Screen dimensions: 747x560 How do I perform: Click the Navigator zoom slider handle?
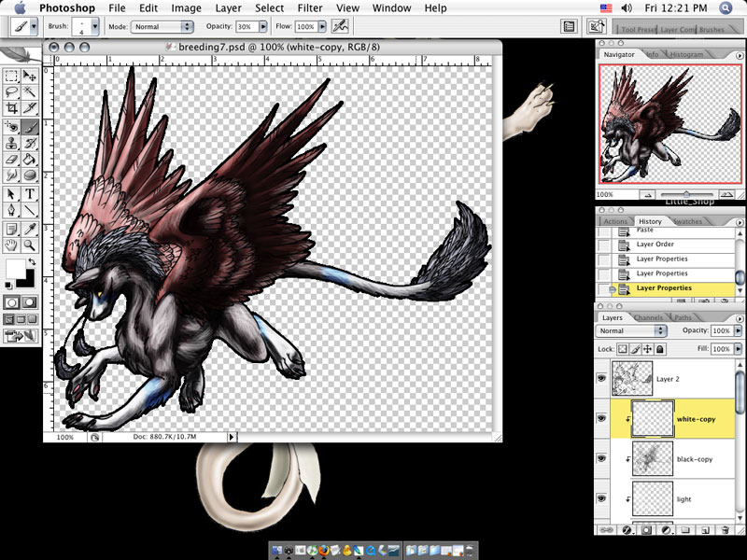(686, 194)
